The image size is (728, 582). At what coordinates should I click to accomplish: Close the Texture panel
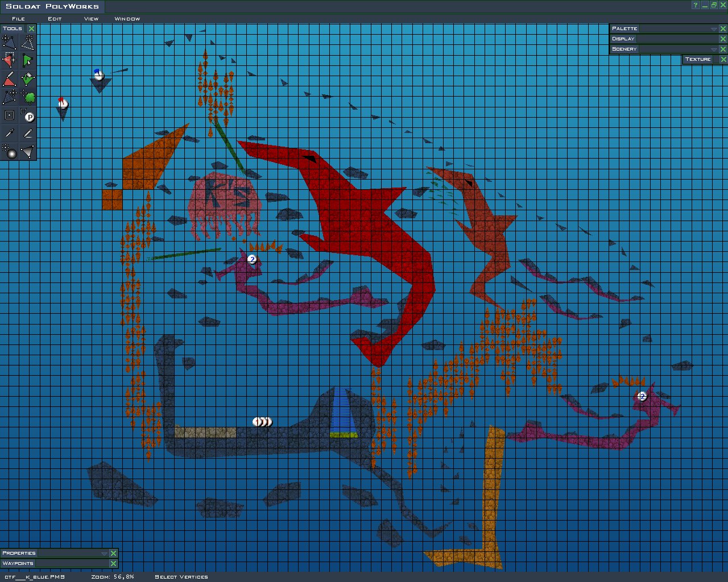coord(723,60)
